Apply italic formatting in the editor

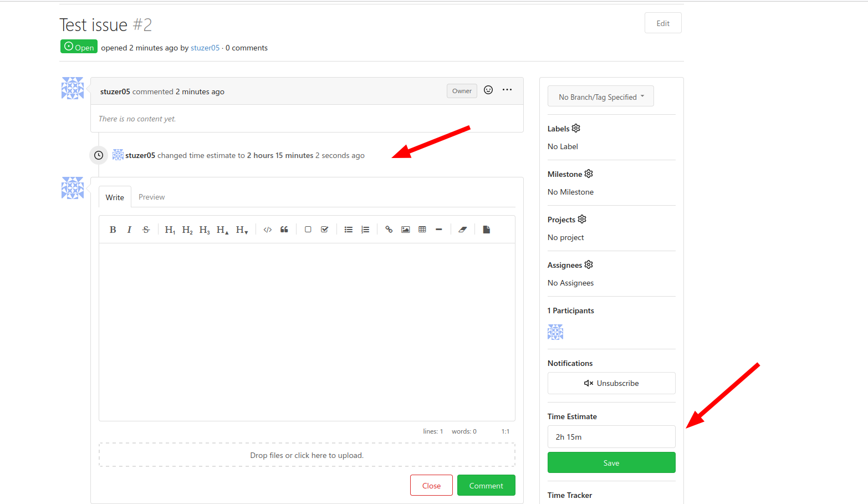129,230
